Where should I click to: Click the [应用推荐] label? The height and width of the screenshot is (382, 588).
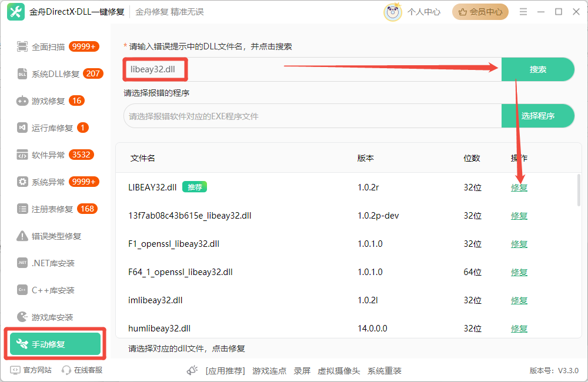(225, 371)
